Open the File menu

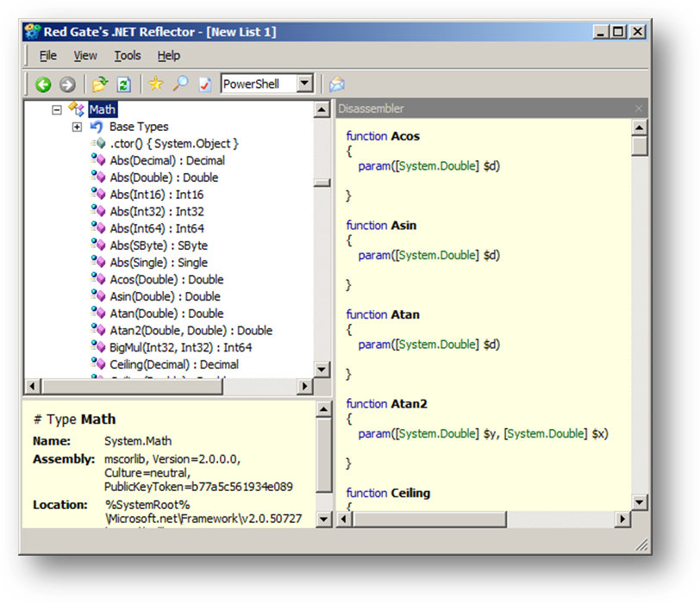point(47,56)
